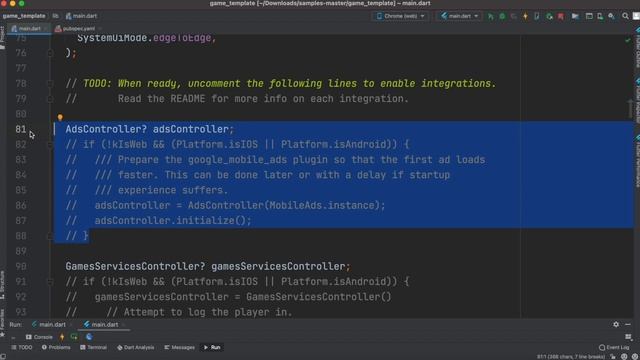640x360 pixels.
Task: Click the folder project structure icon in toolbar
Action: [x=575, y=16]
